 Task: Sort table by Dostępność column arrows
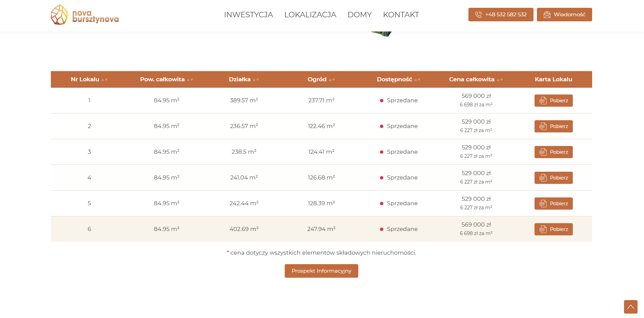tap(417, 80)
